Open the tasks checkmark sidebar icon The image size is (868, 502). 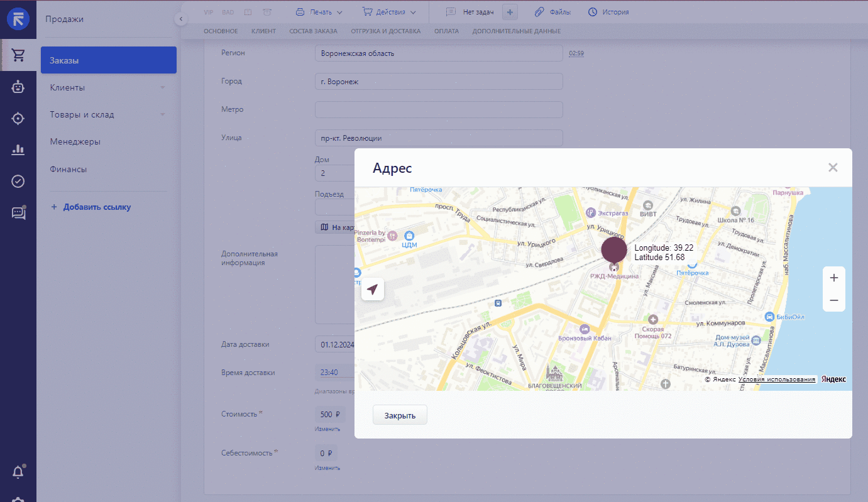(x=18, y=181)
